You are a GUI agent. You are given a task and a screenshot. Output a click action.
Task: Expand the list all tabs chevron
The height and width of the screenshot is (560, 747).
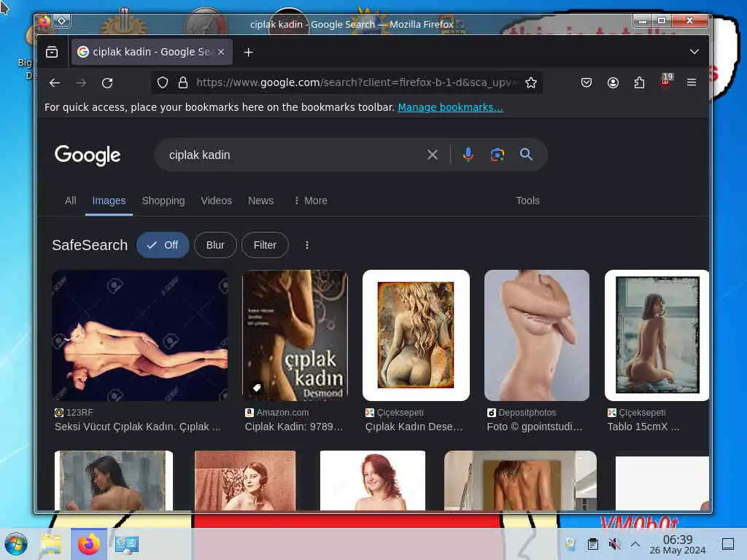pos(694,52)
